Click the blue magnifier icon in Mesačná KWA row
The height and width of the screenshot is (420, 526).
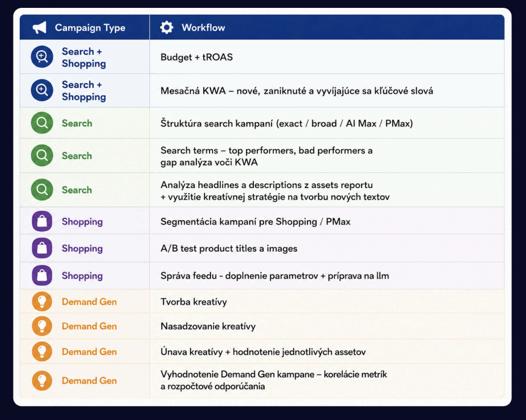pos(42,90)
